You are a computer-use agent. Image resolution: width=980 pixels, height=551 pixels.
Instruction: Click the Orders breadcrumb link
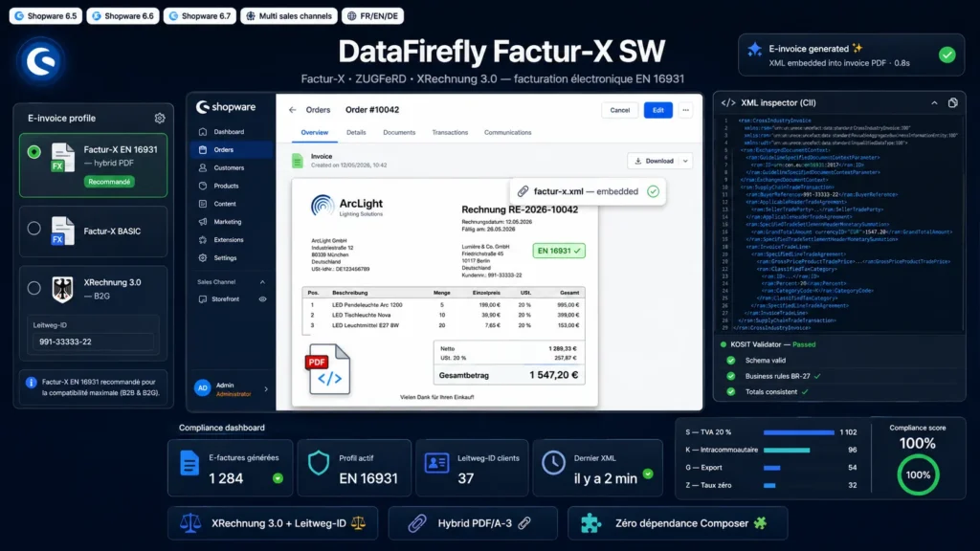(x=318, y=110)
